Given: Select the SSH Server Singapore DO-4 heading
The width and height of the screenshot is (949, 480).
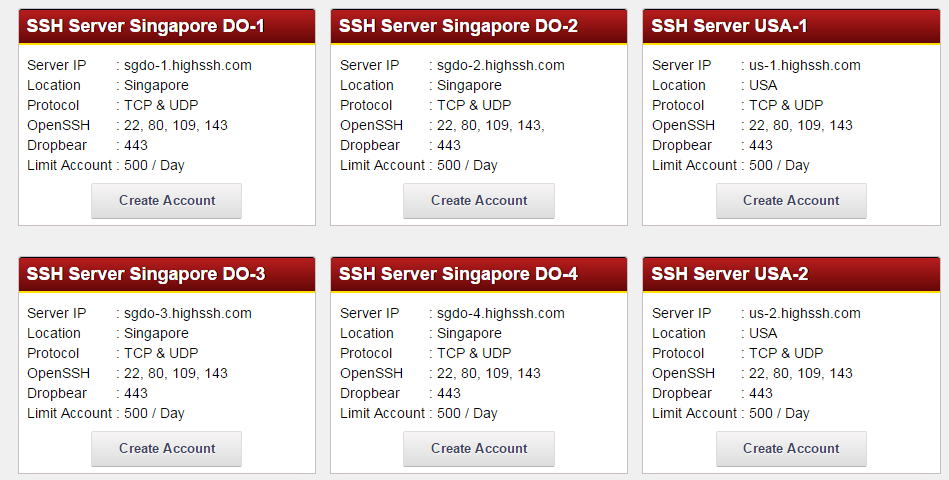Looking at the screenshot, I should (x=458, y=274).
